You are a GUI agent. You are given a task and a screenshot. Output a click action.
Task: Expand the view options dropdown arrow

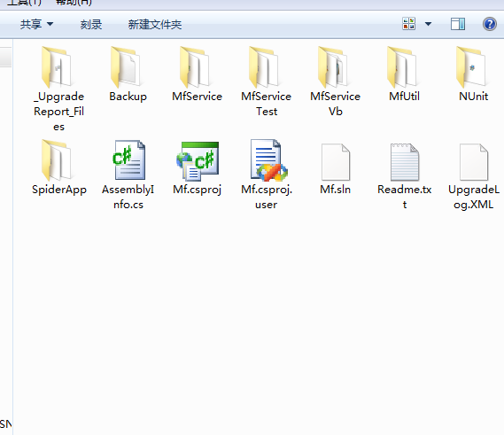[428, 24]
